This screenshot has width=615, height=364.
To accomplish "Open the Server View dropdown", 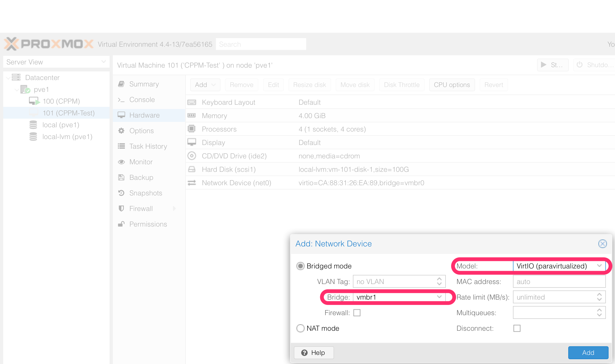I will (x=56, y=62).
